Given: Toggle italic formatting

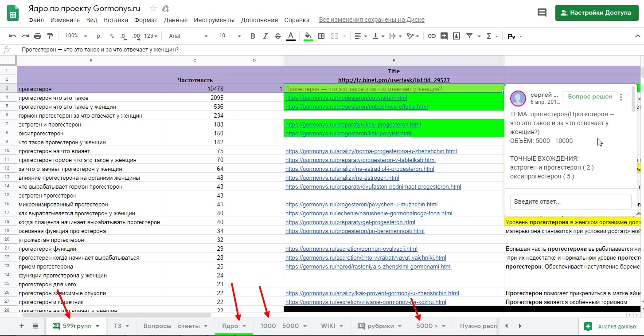Looking at the screenshot, I should 265,36.
